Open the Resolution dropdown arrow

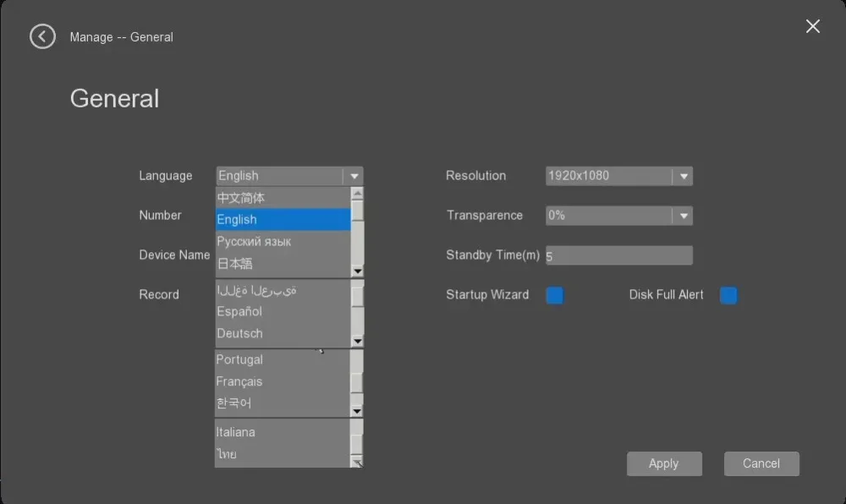click(x=684, y=176)
